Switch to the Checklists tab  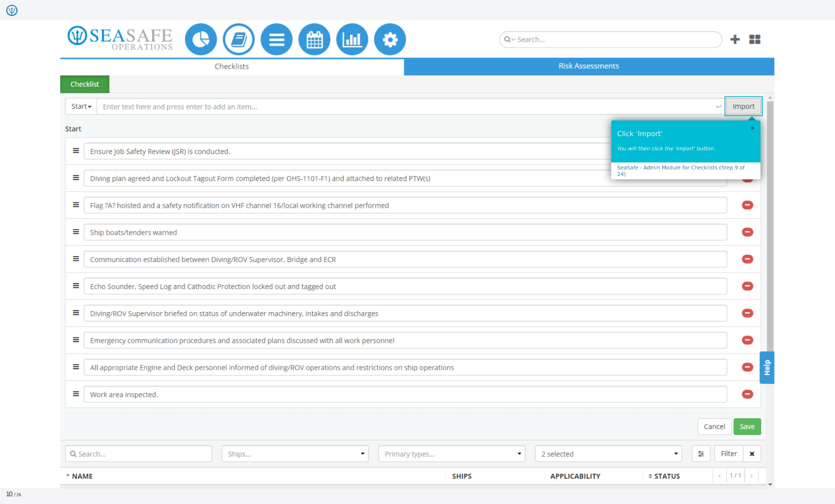coord(232,67)
